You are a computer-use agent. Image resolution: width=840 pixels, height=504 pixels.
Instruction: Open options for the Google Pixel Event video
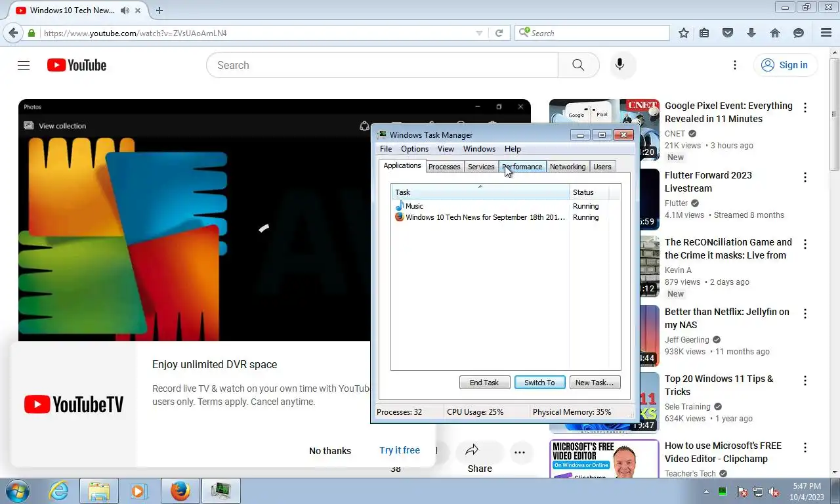[805, 108]
